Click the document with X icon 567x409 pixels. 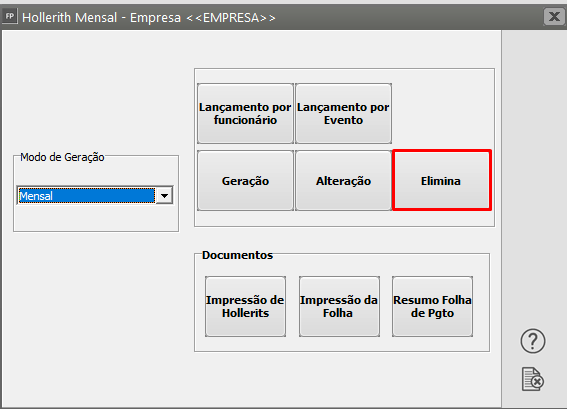tap(533, 379)
